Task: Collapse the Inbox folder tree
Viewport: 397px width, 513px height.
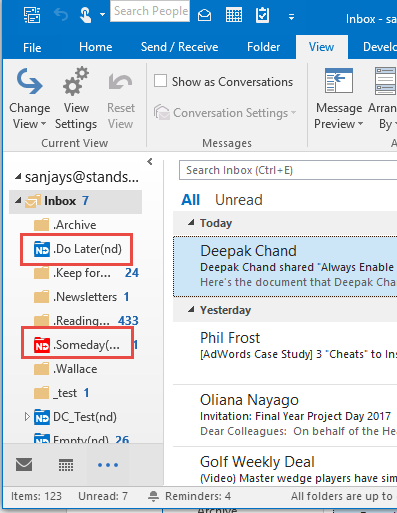Action: click(18, 200)
